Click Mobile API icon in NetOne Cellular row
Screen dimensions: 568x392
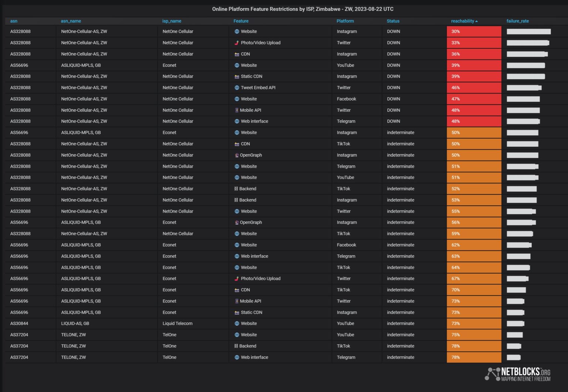[237, 110]
